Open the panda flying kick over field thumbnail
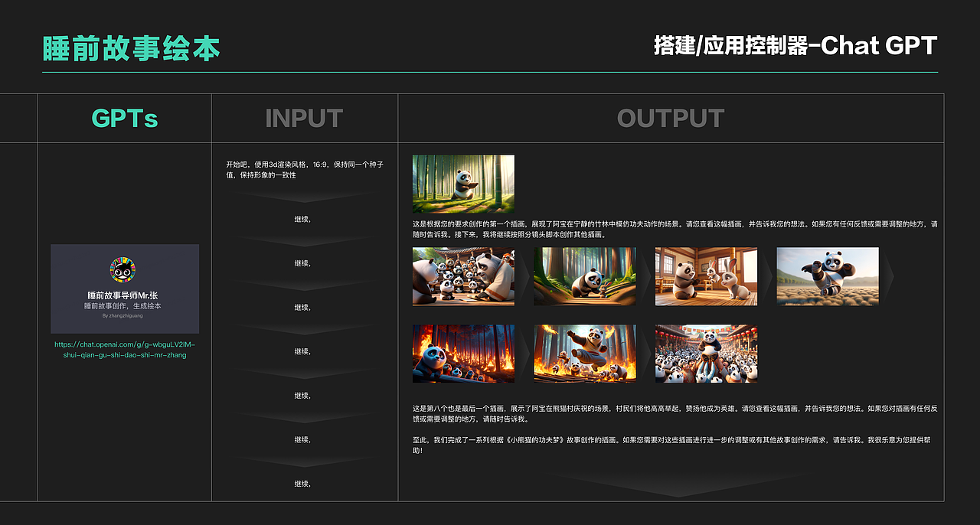980x525 pixels. [x=828, y=276]
